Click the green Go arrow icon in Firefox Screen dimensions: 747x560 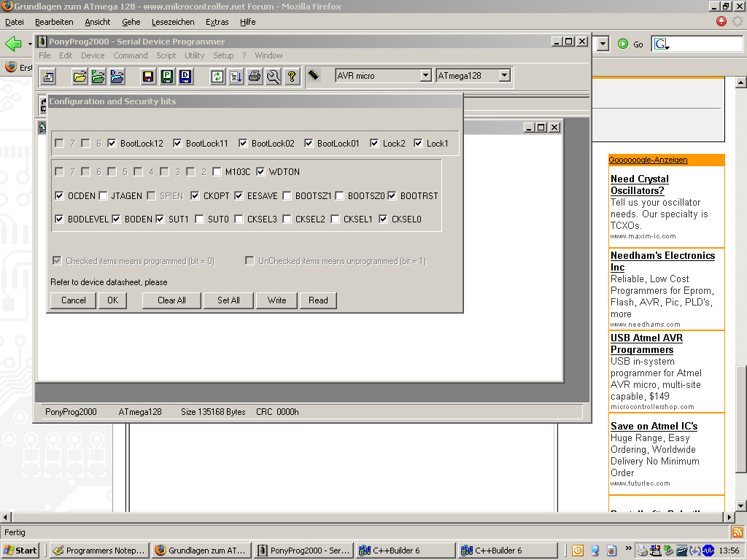click(623, 44)
